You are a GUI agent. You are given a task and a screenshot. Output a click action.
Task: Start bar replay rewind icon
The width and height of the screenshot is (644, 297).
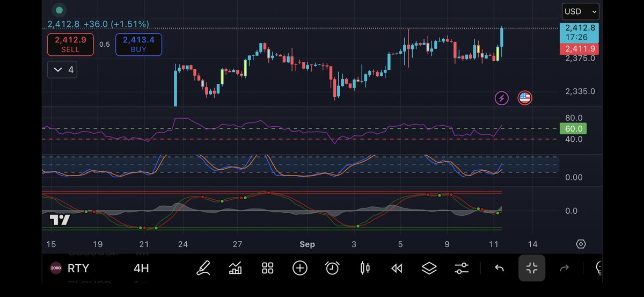397,268
